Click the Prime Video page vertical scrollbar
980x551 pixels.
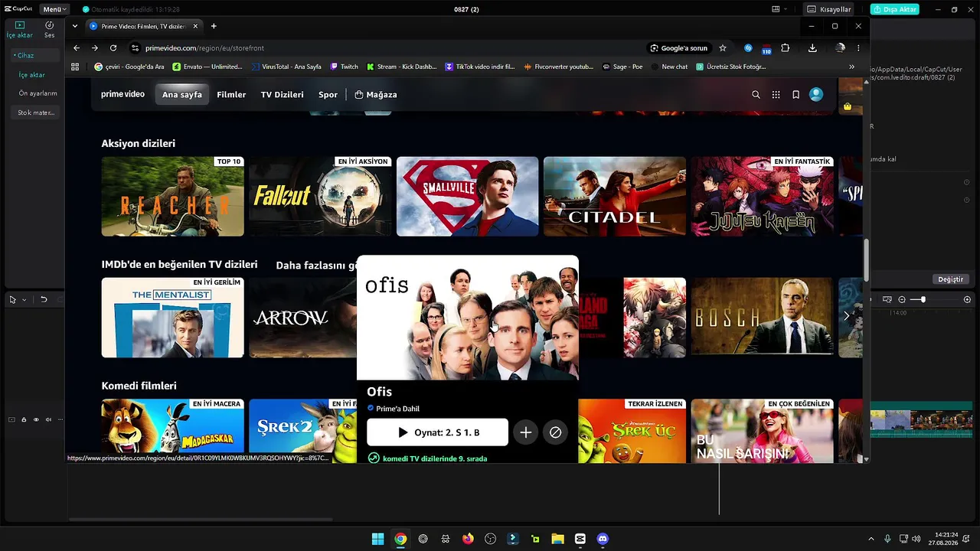[x=866, y=260]
